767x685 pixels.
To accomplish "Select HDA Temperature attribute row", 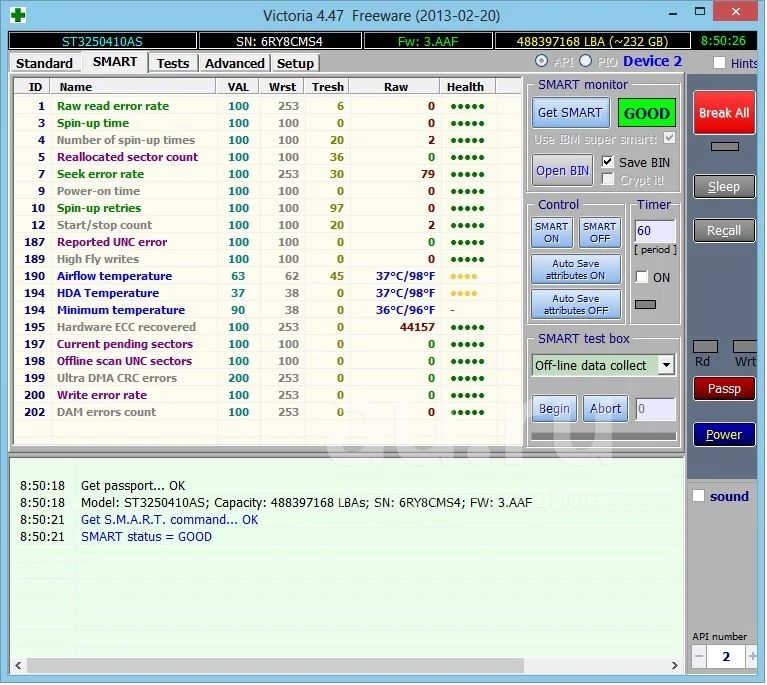I will click(x=267, y=293).
